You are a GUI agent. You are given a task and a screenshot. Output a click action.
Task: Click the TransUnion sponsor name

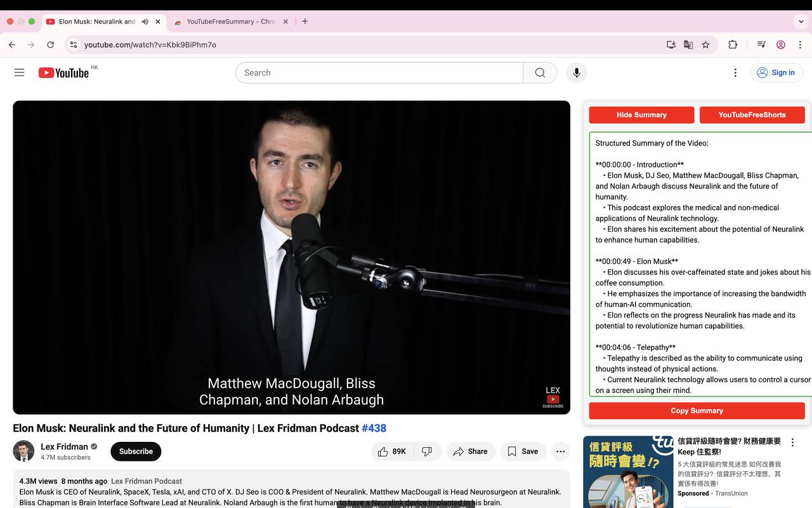[x=731, y=493]
